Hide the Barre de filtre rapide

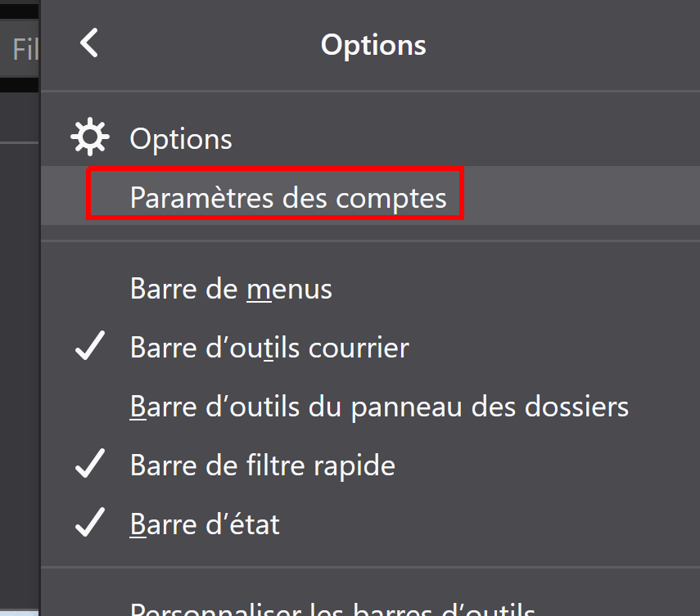pyautogui.click(x=262, y=465)
